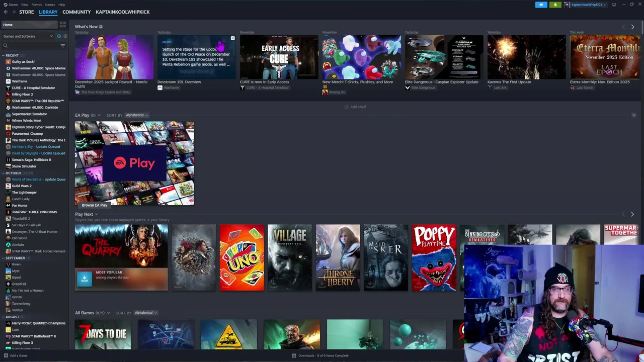Select Killing Floor 2 in the sidebar
The width and height of the screenshot is (644, 362).
(22, 95)
